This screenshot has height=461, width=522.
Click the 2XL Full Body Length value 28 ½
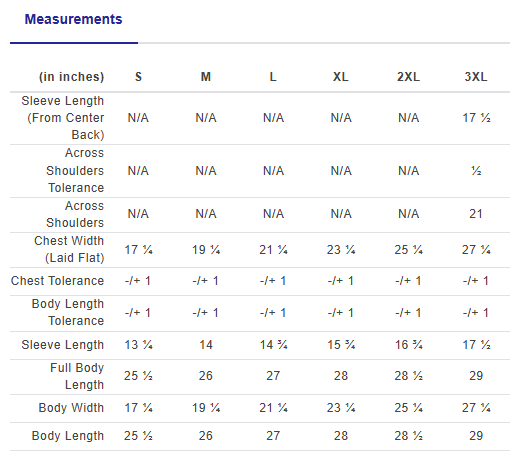click(408, 376)
